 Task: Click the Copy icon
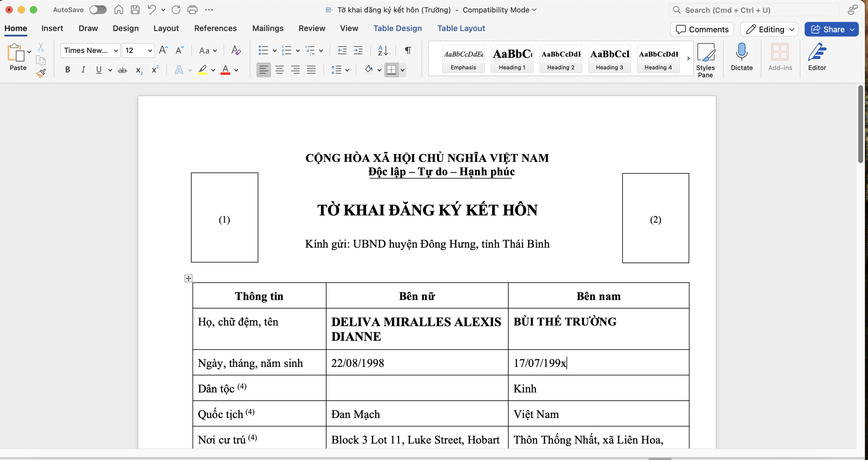coord(41,60)
